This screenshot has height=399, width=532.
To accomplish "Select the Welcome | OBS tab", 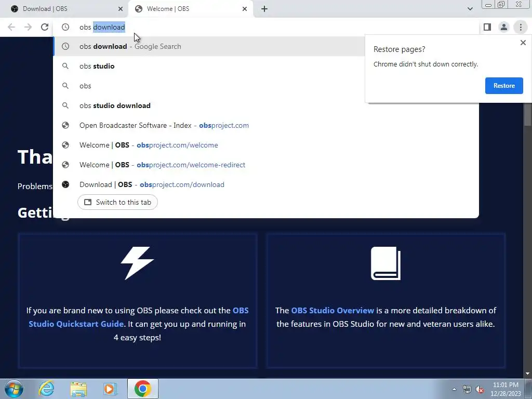I will pos(191,9).
